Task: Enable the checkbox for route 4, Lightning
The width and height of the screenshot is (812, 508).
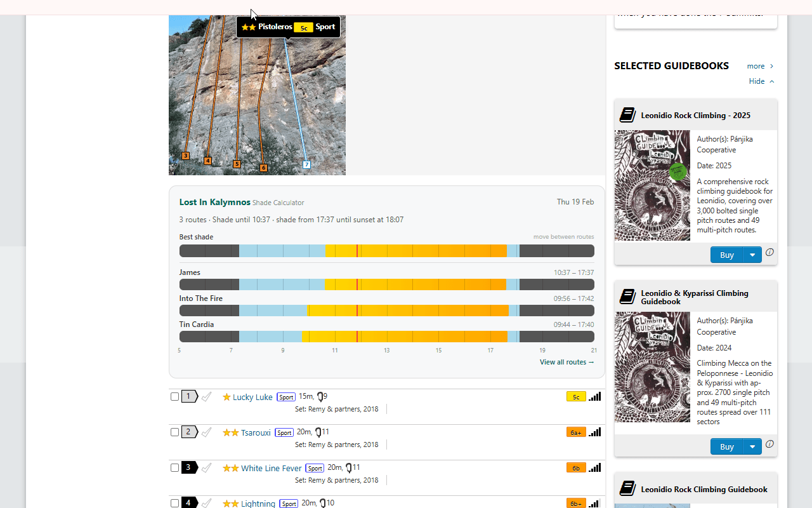Action: click(174, 503)
